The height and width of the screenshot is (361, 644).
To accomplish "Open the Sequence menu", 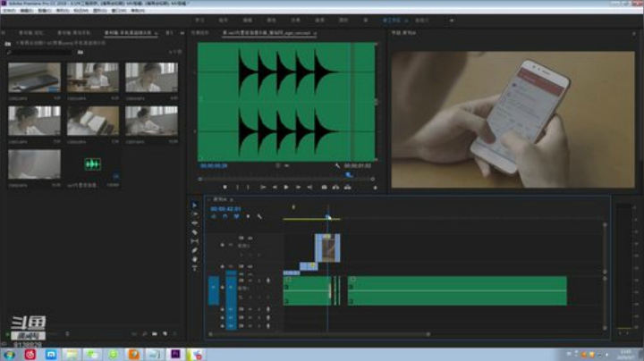I will [63, 10].
